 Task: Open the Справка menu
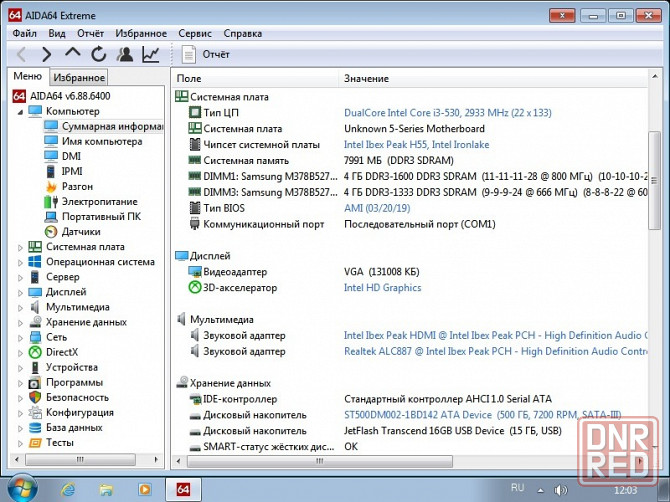click(243, 33)
